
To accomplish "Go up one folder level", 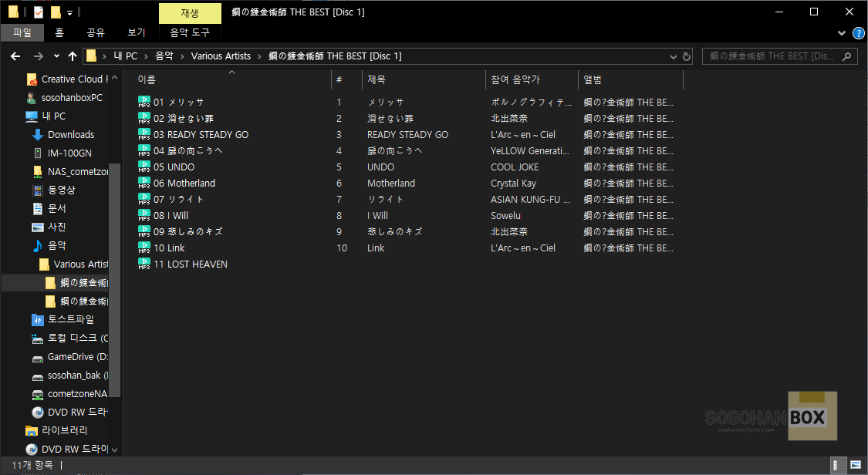I will coord(72,56).
